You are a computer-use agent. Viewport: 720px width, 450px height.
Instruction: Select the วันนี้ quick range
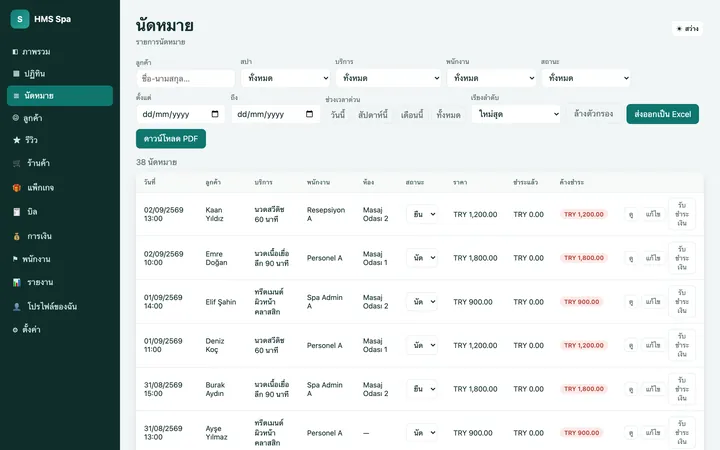[338, 115]
